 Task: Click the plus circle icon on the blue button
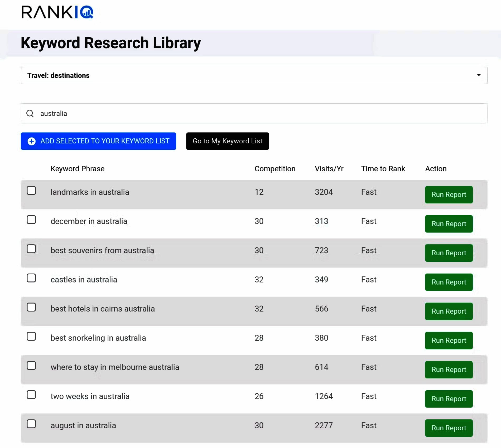32,141
